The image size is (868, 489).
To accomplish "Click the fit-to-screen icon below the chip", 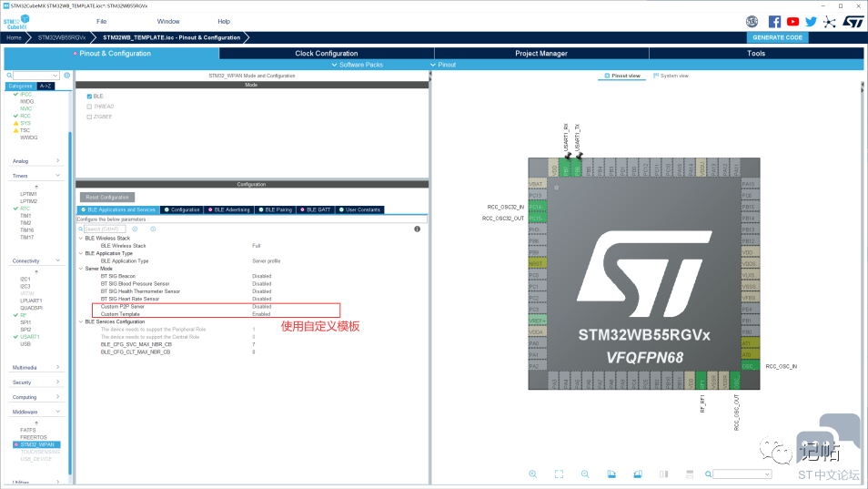I will 559,474.
